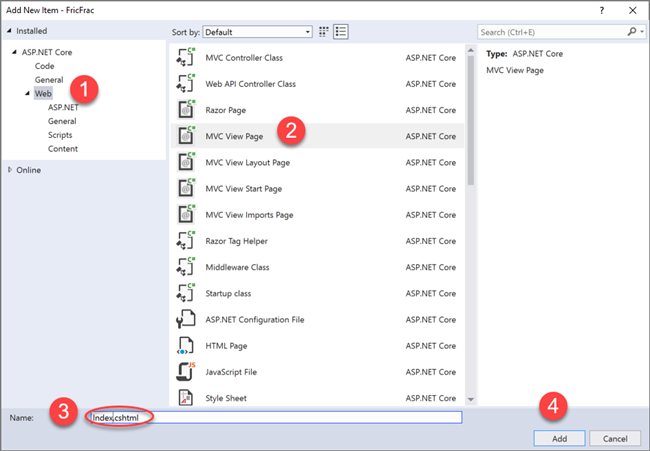Select the HTML Page label
The image size is (650, 451).
pyautogui.click(x=226, y=346)
